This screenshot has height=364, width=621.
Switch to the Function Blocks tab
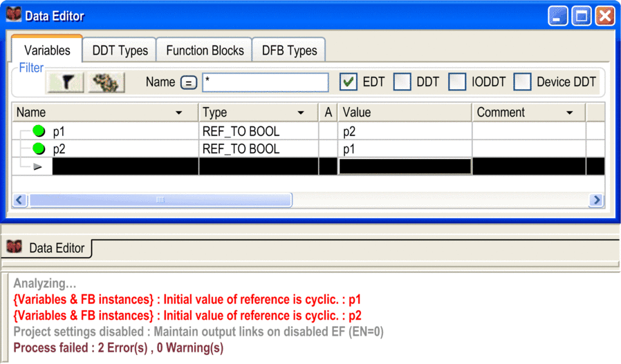click(x=205, y=50)
